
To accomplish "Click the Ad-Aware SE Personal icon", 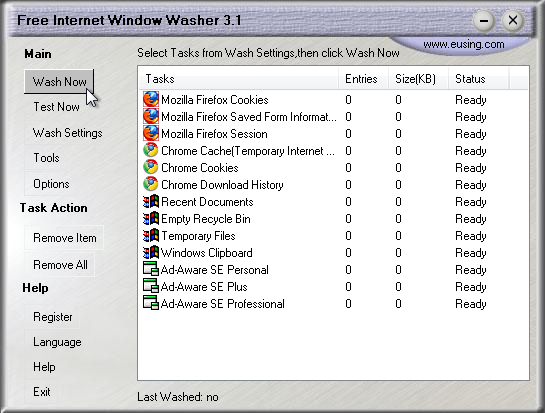I will (x=151, y=270).
